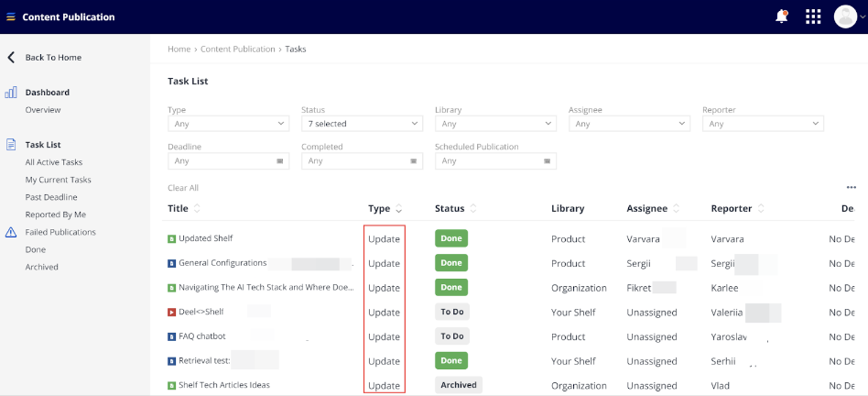Screen dimensions: 868x396
Task: Open the FAQ chatbot task title
Action: pos(202,336)
